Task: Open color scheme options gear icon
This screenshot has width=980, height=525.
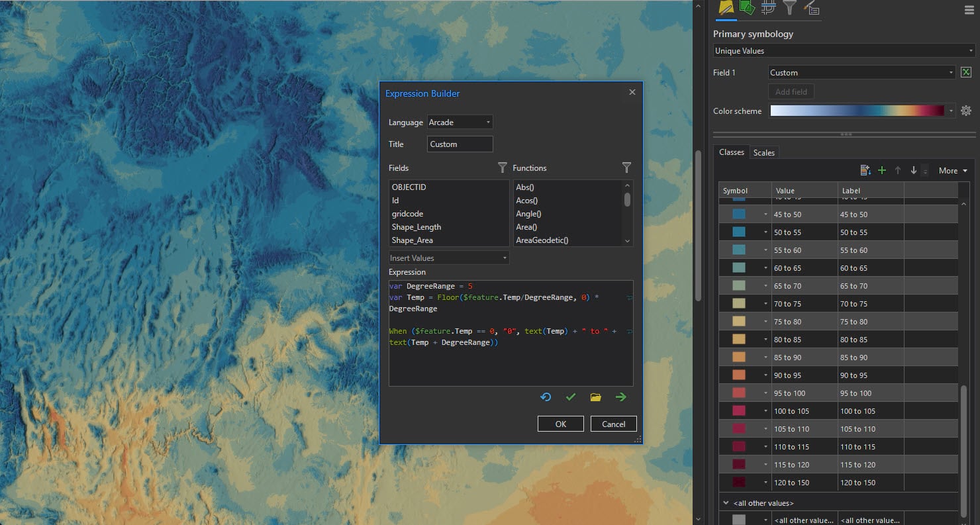Action: coord(966,111)
